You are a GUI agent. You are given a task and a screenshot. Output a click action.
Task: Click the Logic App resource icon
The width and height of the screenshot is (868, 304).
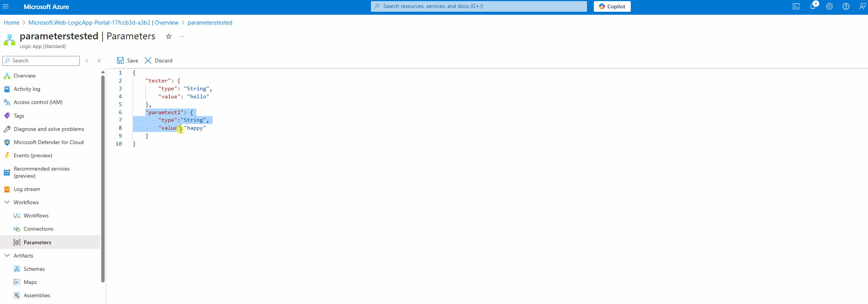[9, 39]
